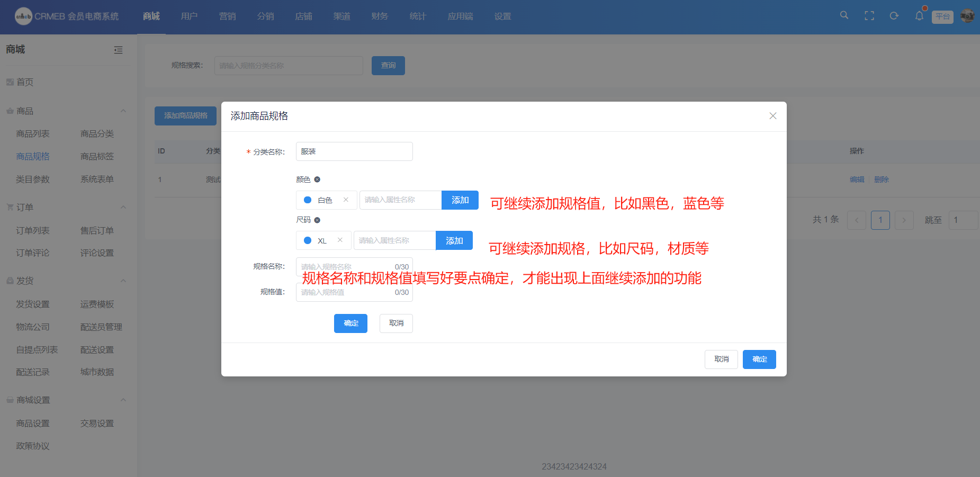Screen dimensions: 980x477
Task: Collapse sidebar using the menu fold icon
Action: (x=118, y=50)
